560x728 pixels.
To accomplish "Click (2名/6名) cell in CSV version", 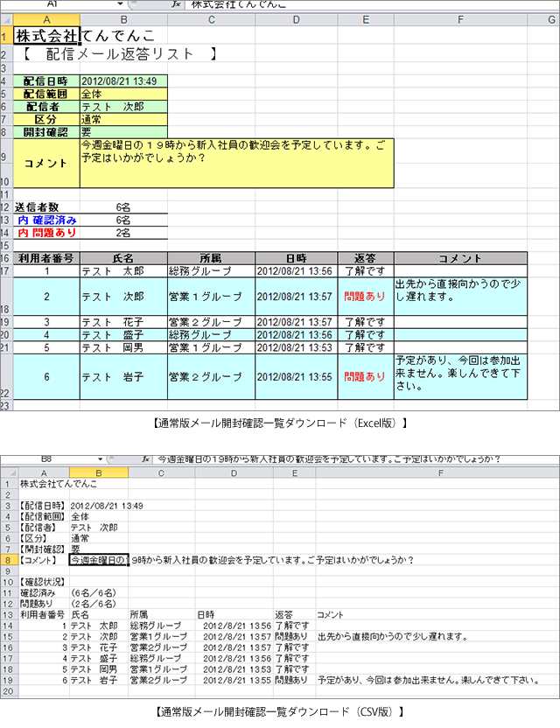I will click(x=99, y=604).
